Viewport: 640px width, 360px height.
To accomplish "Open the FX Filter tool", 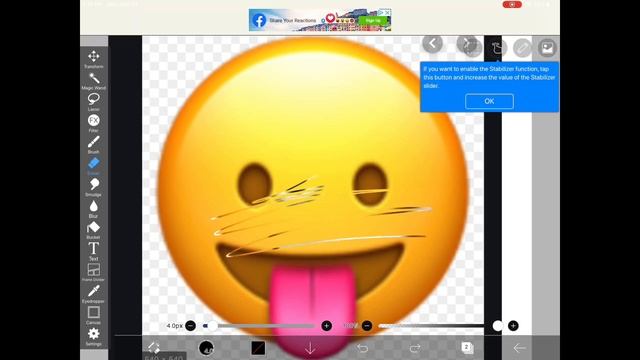I will click(x=93, y=123).
